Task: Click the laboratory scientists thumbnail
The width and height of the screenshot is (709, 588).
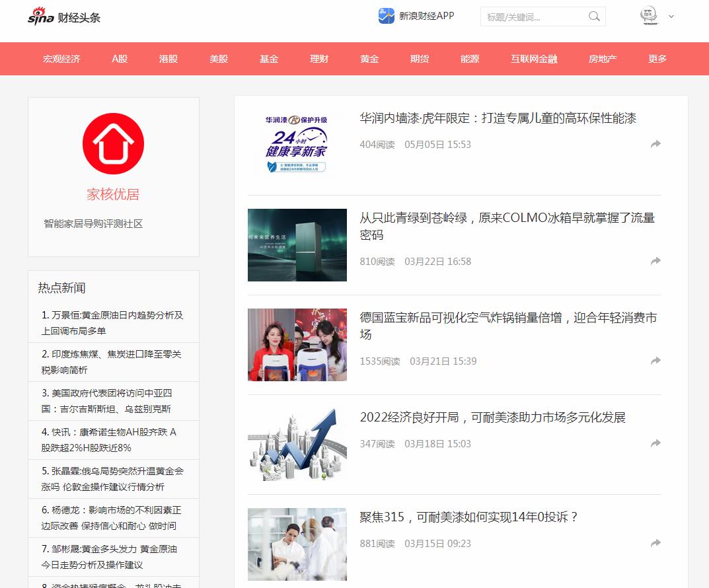Action: [x=297, y=544]
